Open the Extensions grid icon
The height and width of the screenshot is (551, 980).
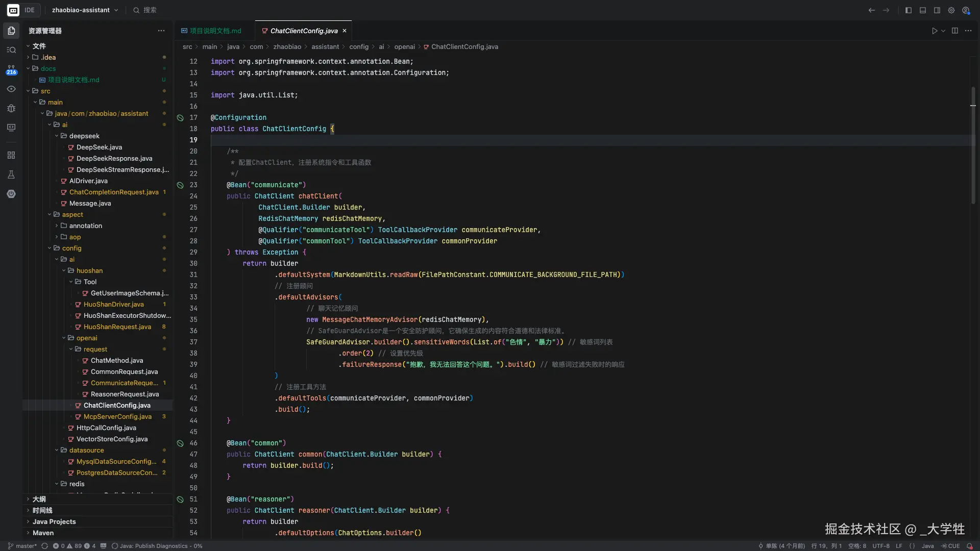click(x=11, y=155)
